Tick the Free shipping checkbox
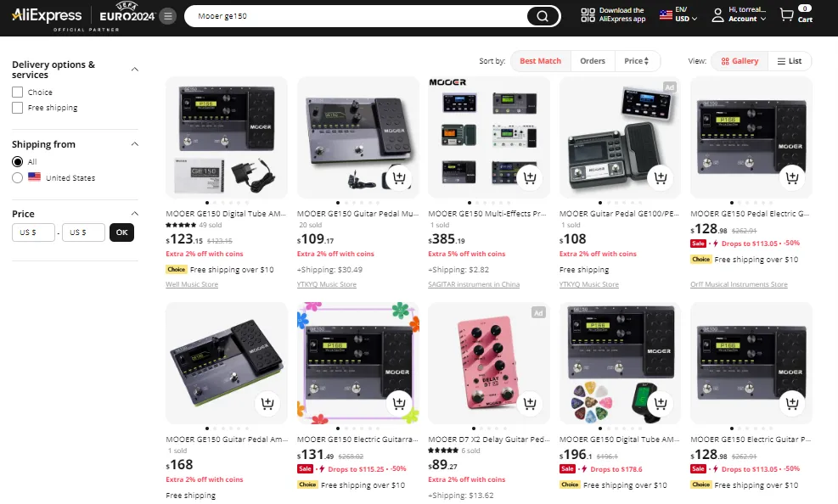This screenshot has height=504, width=838. (x=18, y=108)
